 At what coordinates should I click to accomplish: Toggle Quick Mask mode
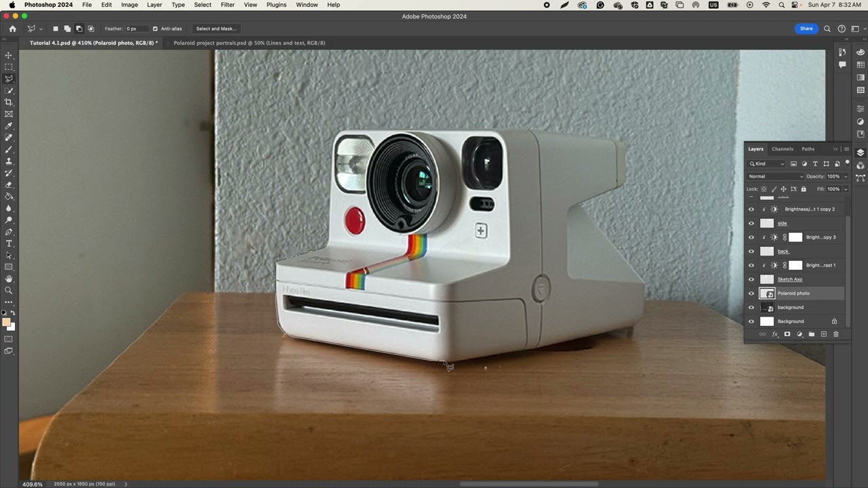click(9, 339)
